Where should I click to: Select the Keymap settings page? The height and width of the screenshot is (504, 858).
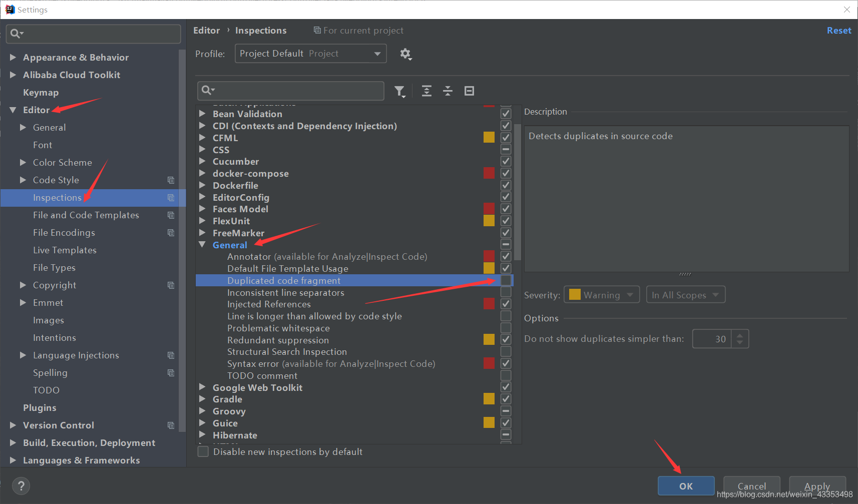tap(41, 93)
